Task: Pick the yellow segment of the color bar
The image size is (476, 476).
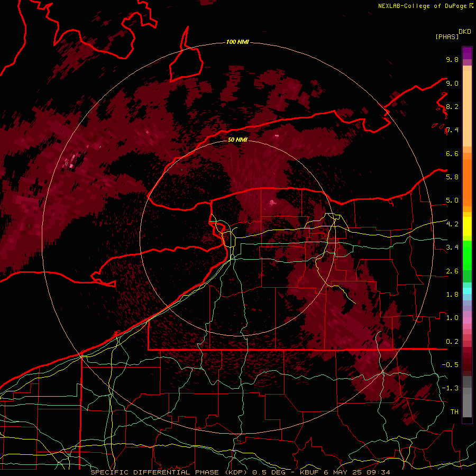Action: coord(467,226)
